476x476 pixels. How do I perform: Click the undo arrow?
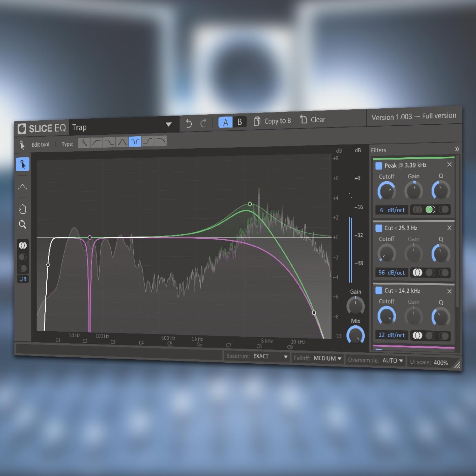(x=189, y=123)
